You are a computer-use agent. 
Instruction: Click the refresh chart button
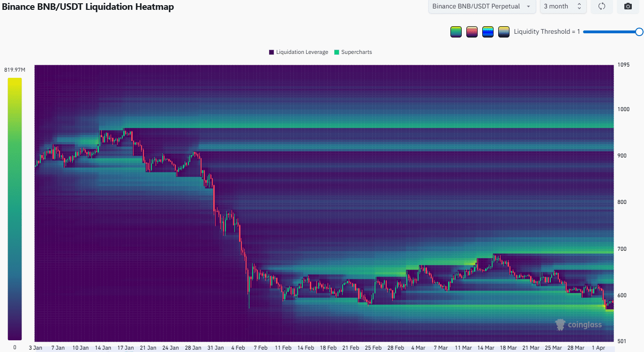(x=601, y=7)
